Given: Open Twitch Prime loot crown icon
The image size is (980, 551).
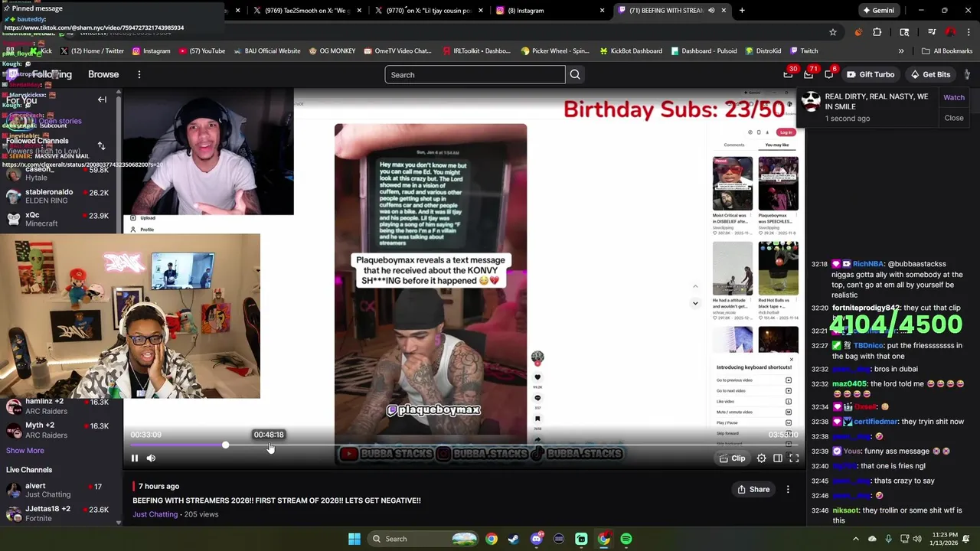Looking at the screenshot, I should point(788,74).
